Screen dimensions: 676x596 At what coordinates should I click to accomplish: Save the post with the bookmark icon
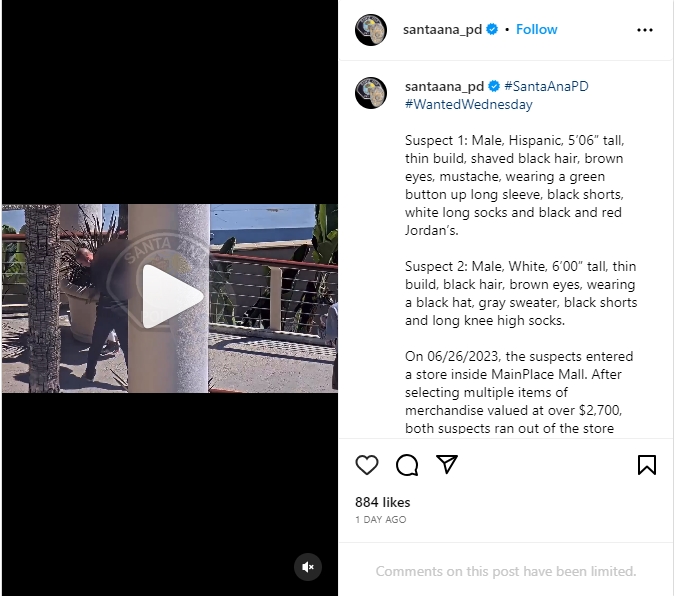pyautogui.click(x=647, y=465)
